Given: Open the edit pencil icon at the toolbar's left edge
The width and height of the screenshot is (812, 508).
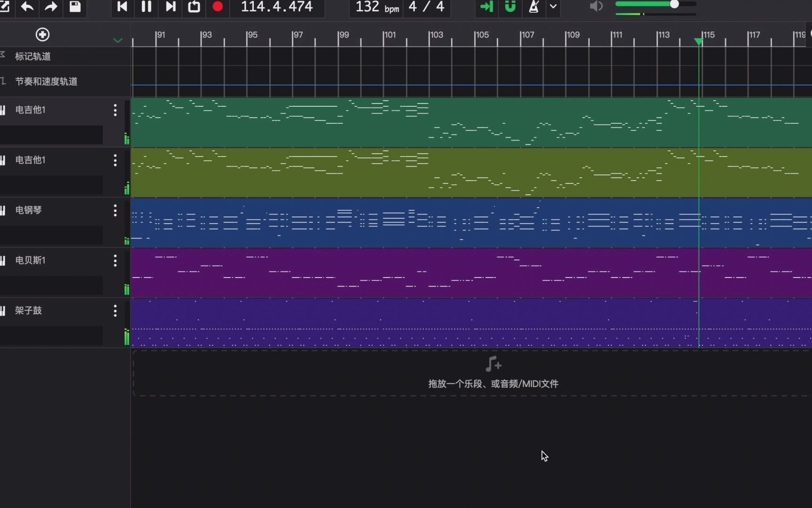Looking at the screenshot, I should coord(5,7).
